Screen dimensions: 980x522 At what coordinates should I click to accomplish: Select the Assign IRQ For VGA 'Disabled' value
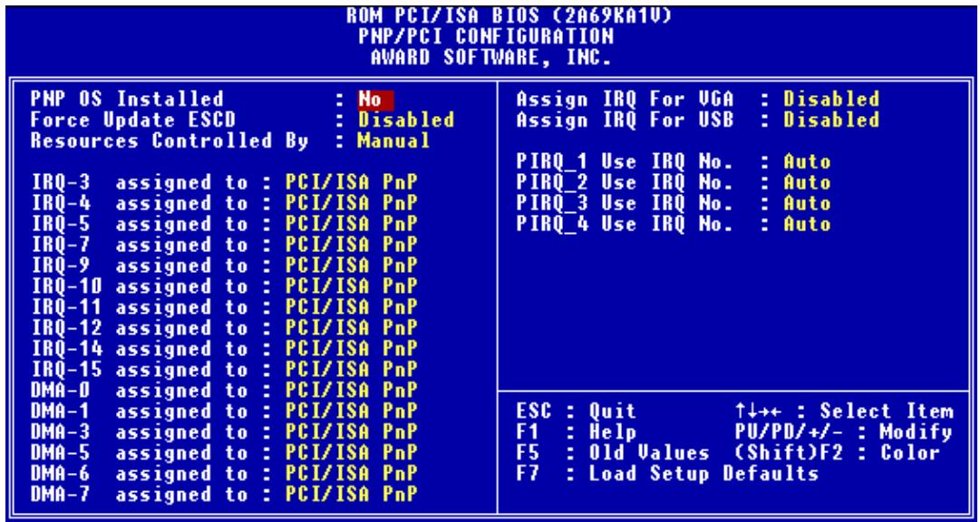(831, 100)
